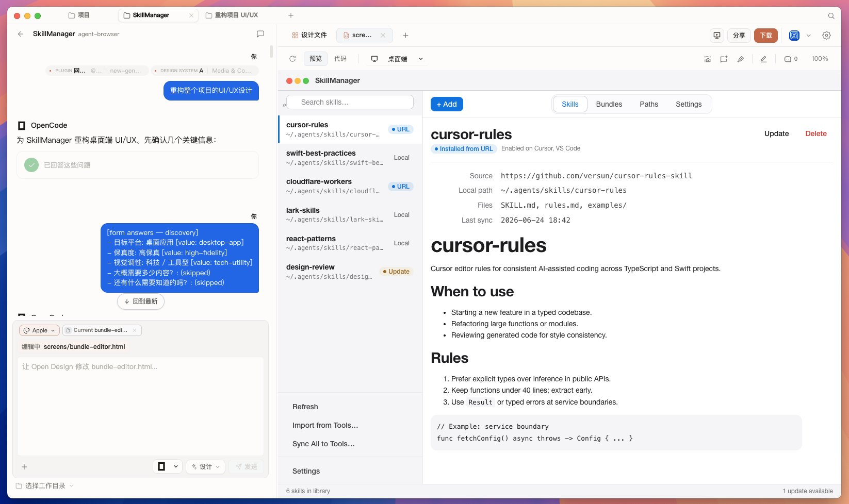Add a new file tab next to scre…
The image size is (849, 504).
coord(406,36)
